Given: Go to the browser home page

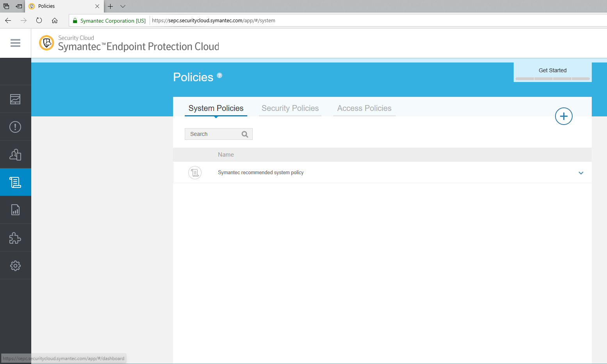Looking at the screenshot, I should [x=55, y=21].
